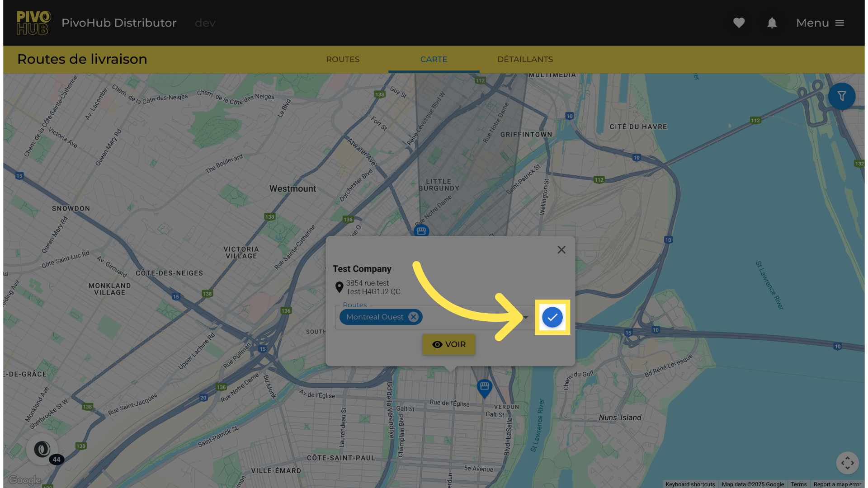
Task: Switch to the DÉTAILLANTS tab
Action: tap(525, 59)
